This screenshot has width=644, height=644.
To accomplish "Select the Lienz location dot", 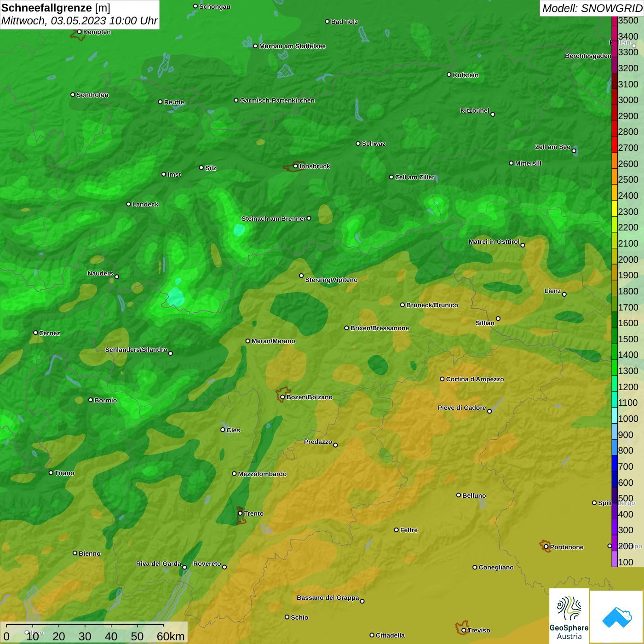I will [564, 294].
